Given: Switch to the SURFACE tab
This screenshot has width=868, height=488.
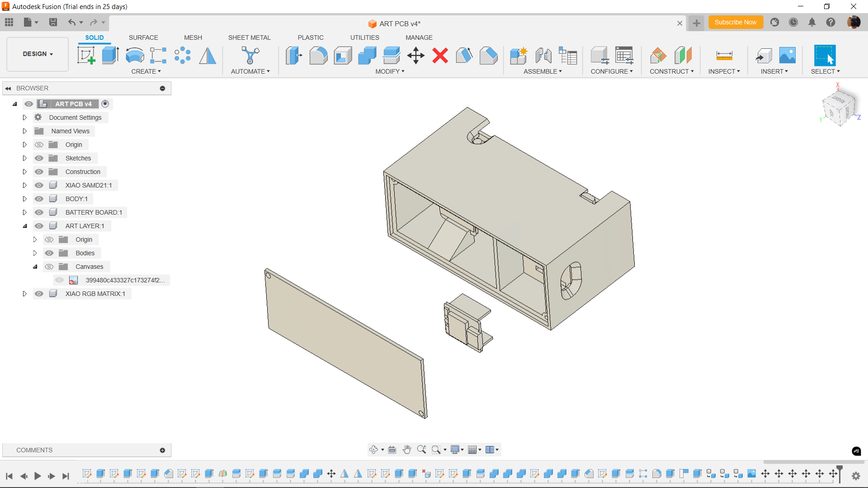Looking at the screenshot, I should pos(143,38).
